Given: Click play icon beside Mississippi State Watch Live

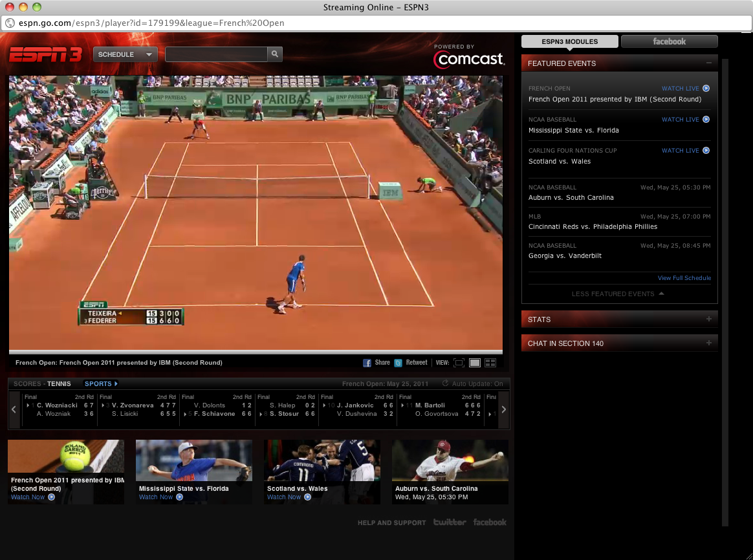Looking at the screenshot, I should pyautogui.click(x=706, y=120).
